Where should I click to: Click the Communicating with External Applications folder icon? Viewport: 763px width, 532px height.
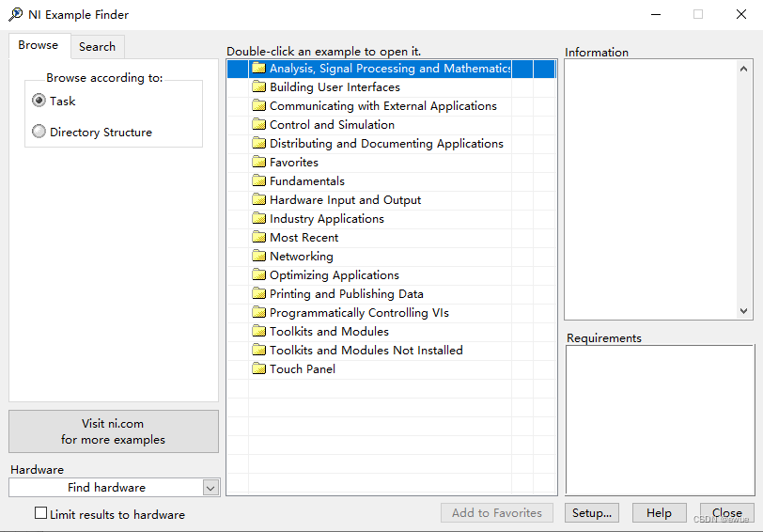coord(259,105)
